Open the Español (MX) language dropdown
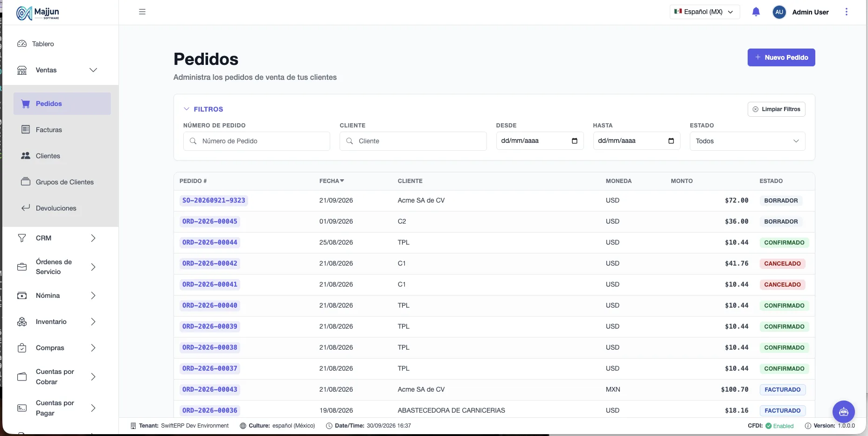This screenshot has width=868, height=436. [705, 12]
